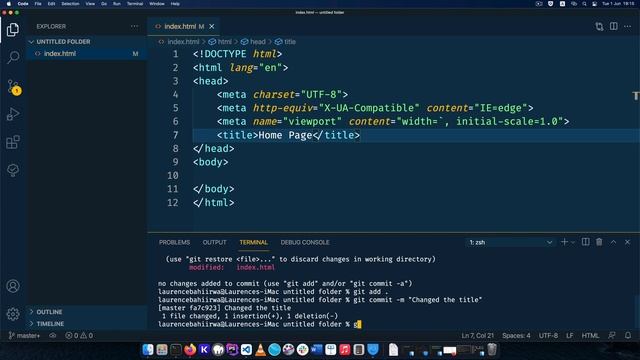This screenshot has width=640, height=360.
Task: Click the Open Changes icon in editor toolbar
Action: tap(599, 27)
